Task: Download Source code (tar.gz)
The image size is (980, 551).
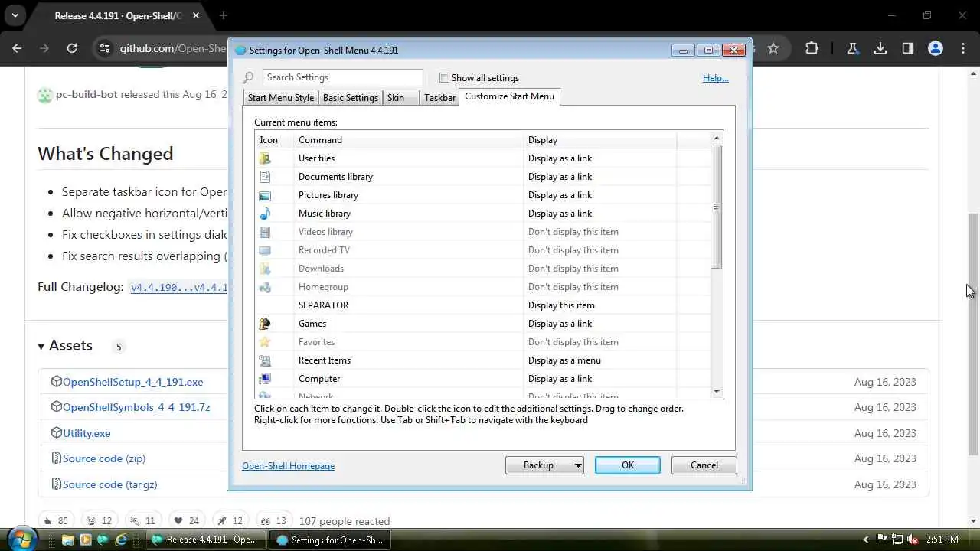Action: click(109, 484)
